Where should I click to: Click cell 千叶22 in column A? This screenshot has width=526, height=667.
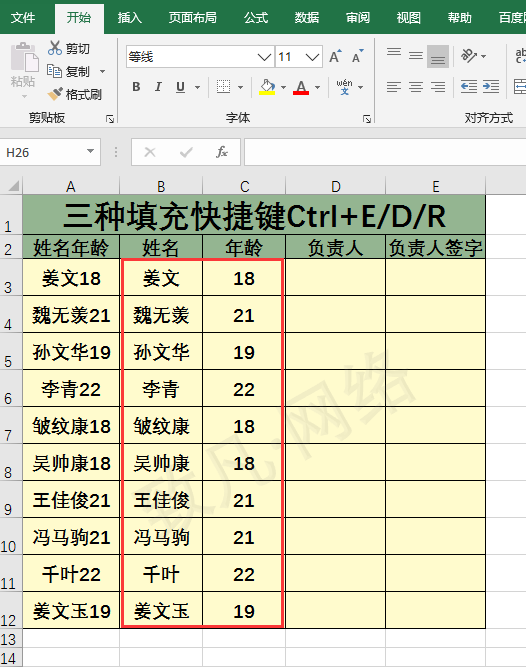tap(71, 573)
